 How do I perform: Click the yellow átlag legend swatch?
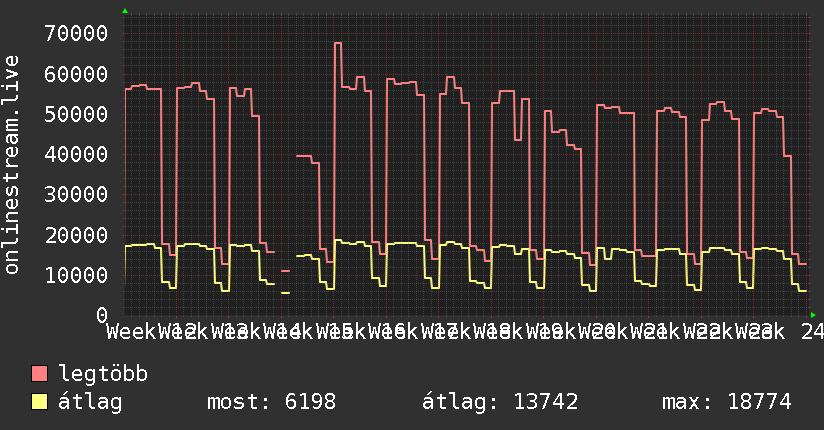point(39,402)
